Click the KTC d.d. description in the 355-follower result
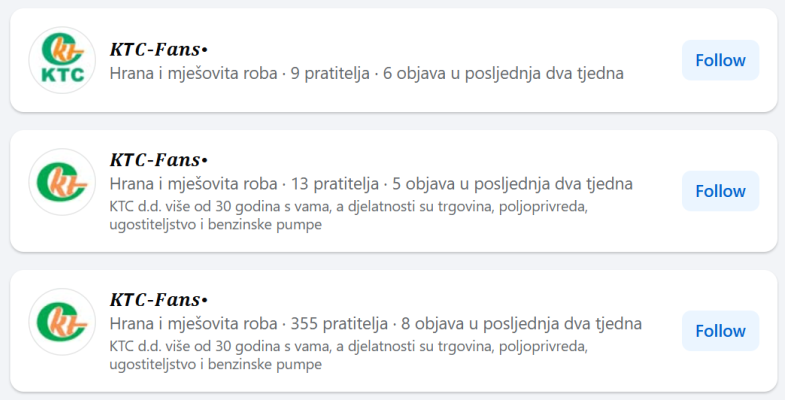Image resolution: width=785 pixels, height=400 pixels. coord(345,356)
